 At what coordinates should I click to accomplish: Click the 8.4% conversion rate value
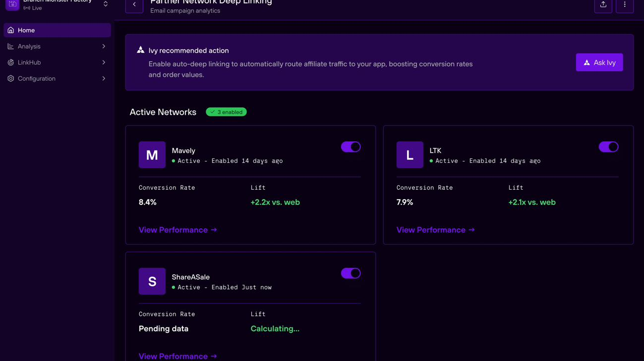point(148,202)
